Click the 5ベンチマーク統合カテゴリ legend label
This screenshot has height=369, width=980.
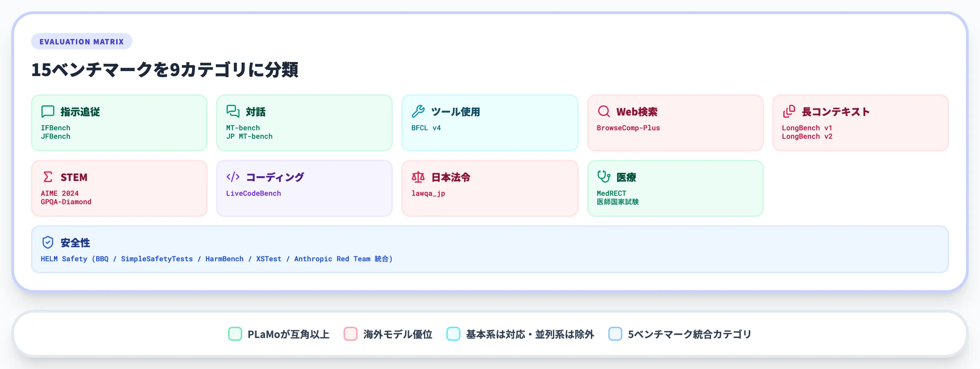point(690,334)
